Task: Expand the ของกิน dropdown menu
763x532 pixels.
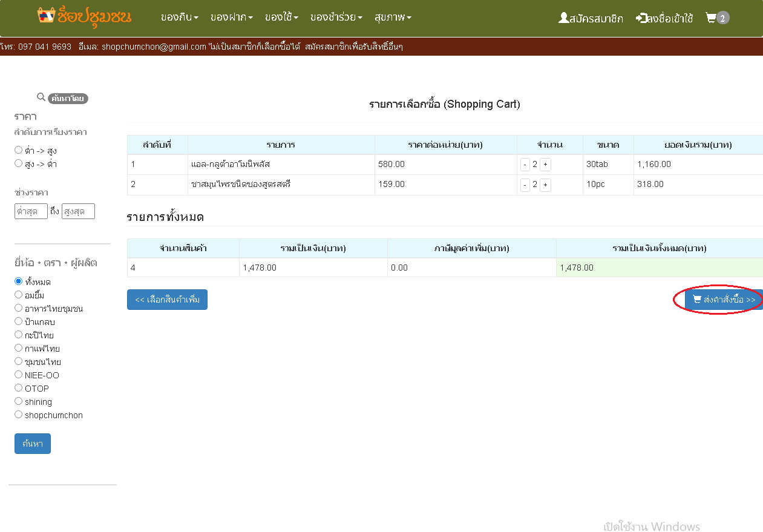Action: (180, 18)
